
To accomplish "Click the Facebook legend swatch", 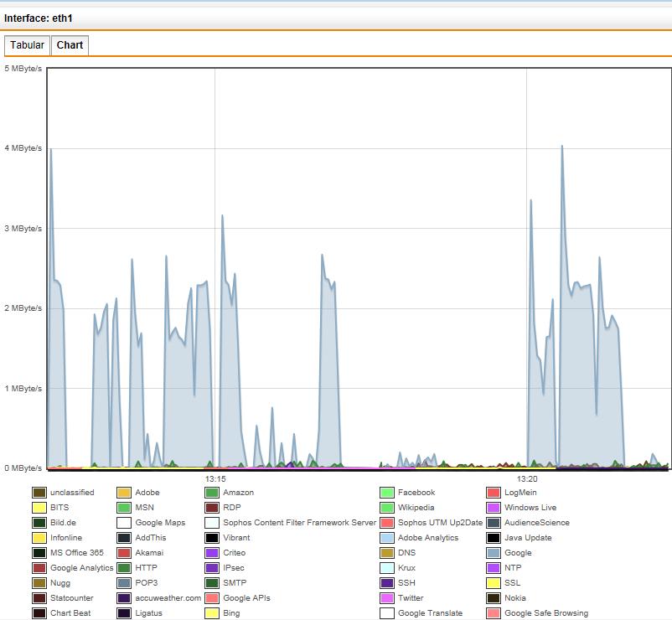I will 386,493.
